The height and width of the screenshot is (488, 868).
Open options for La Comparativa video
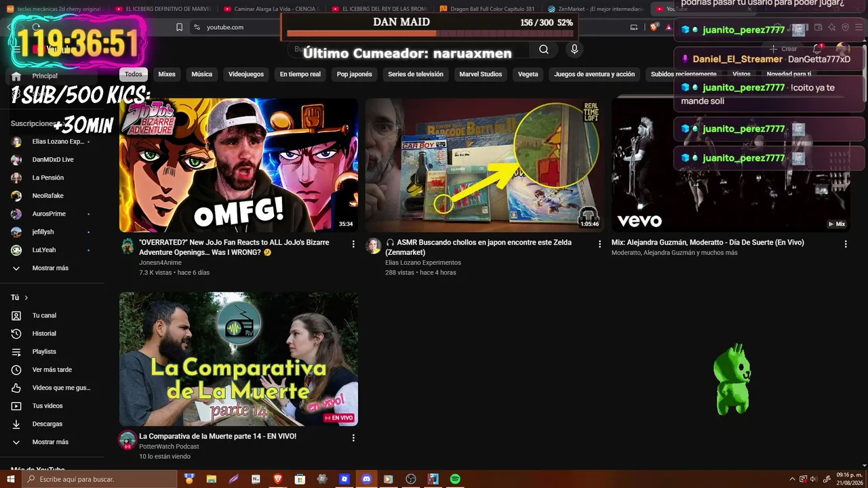click(x=353, y=438)
